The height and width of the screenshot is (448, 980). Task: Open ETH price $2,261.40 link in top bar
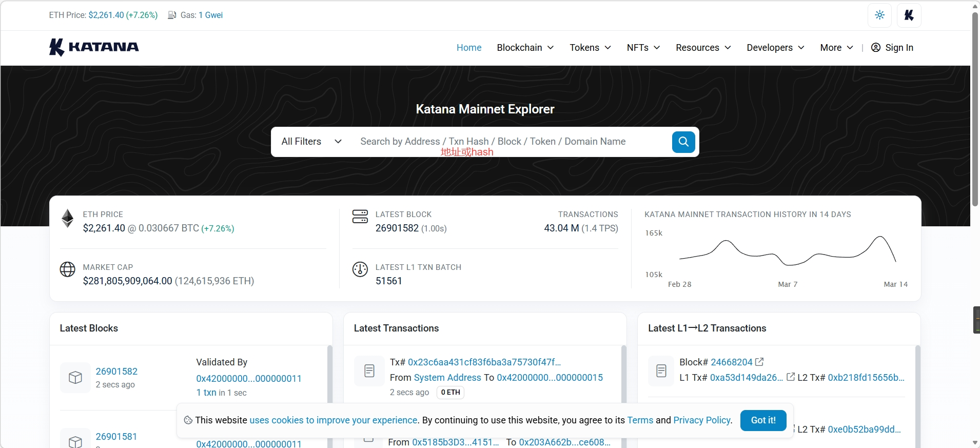click(106, 15)
